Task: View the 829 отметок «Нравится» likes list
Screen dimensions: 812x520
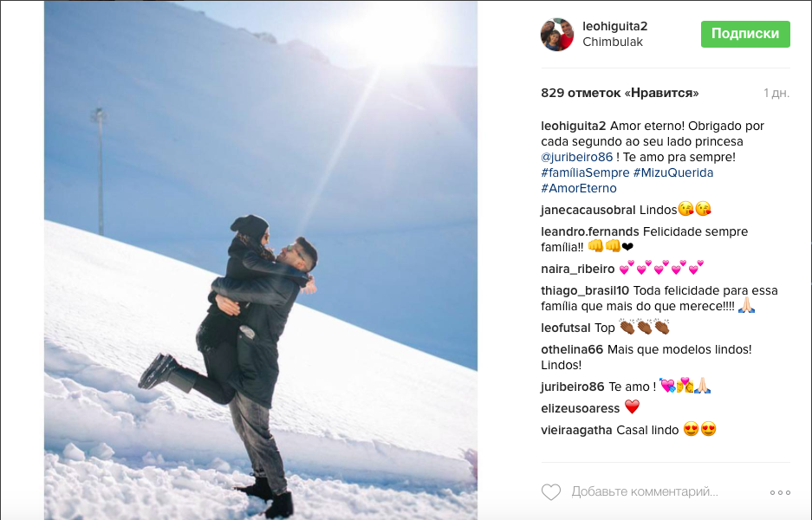Action: (620, 94)
